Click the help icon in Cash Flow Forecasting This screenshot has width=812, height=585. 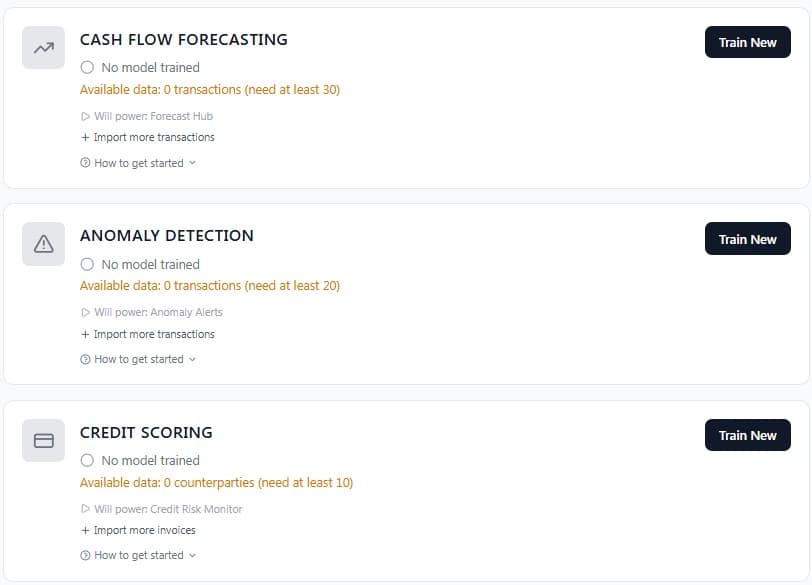(85, 163)
